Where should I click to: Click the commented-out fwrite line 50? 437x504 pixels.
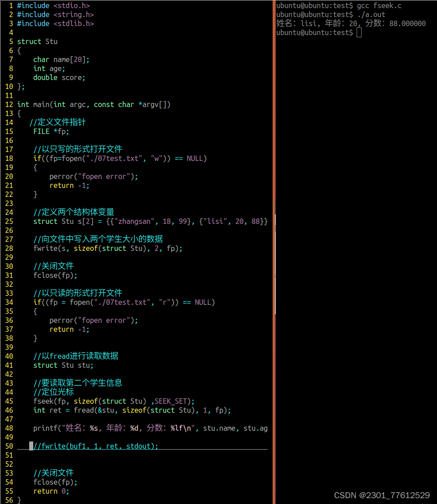94,446
